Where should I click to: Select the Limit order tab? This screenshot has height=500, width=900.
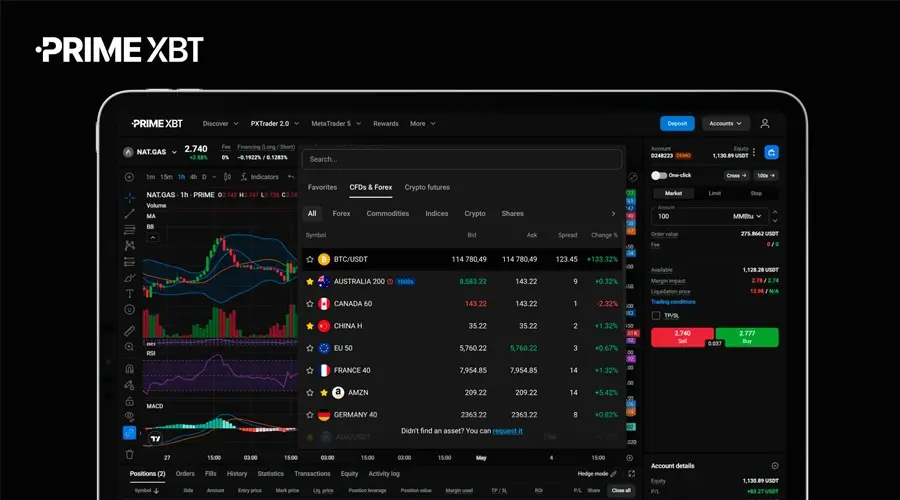coord(715,193)
